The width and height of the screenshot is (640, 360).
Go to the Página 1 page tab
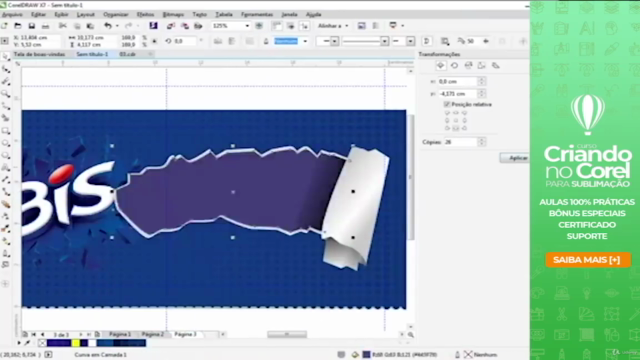coord(119,334)
